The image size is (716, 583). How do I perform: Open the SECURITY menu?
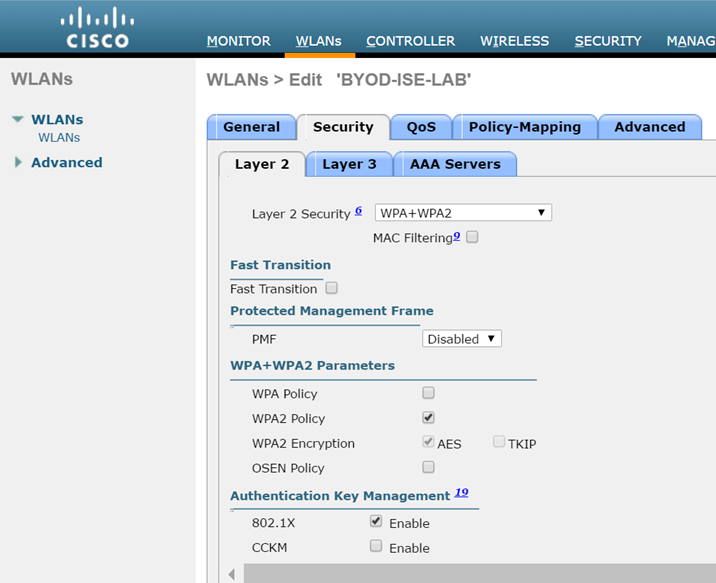tap(608, 41)
